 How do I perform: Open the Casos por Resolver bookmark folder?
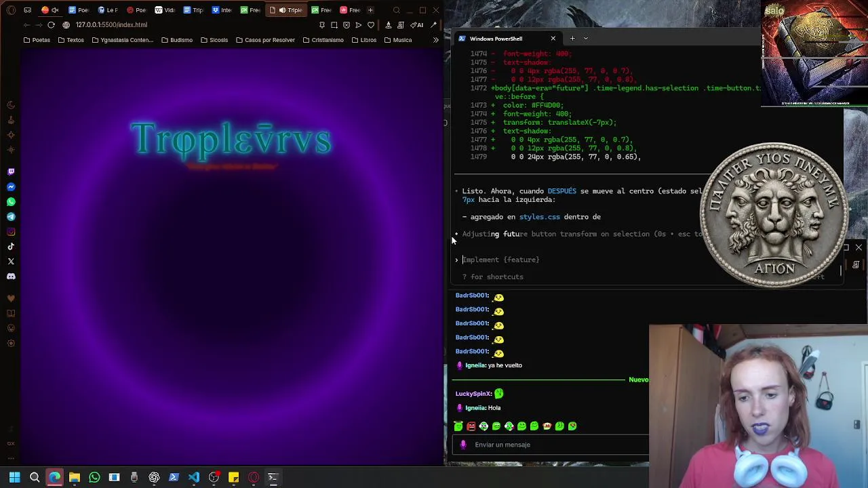[x=265, y=40]
